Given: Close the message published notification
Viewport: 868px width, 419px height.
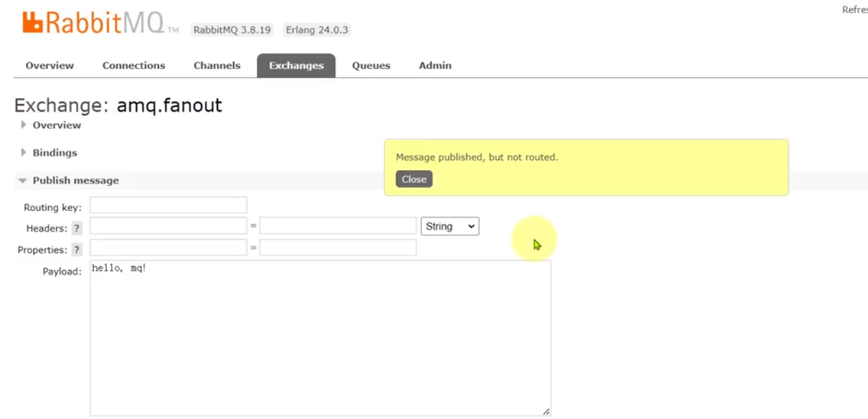Looking at the screenshot, I should [x=414, y=179].
